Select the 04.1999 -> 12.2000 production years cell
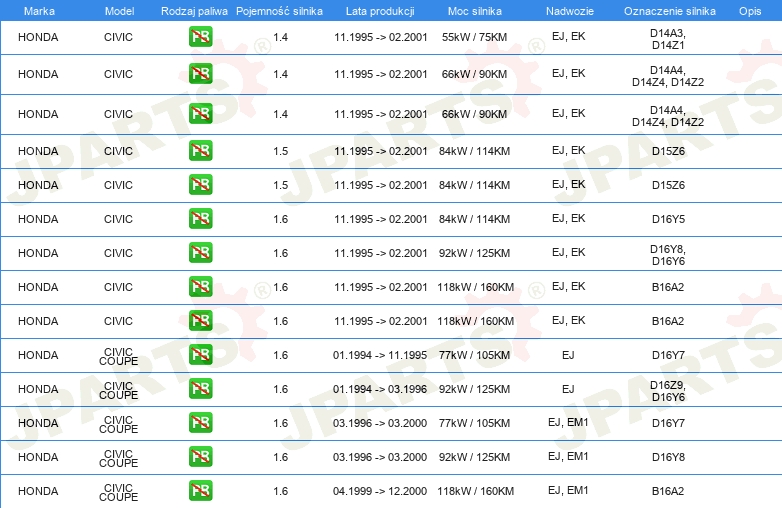Image resolution: width=782 pixels, height=508 pixels. pos(380,491)
